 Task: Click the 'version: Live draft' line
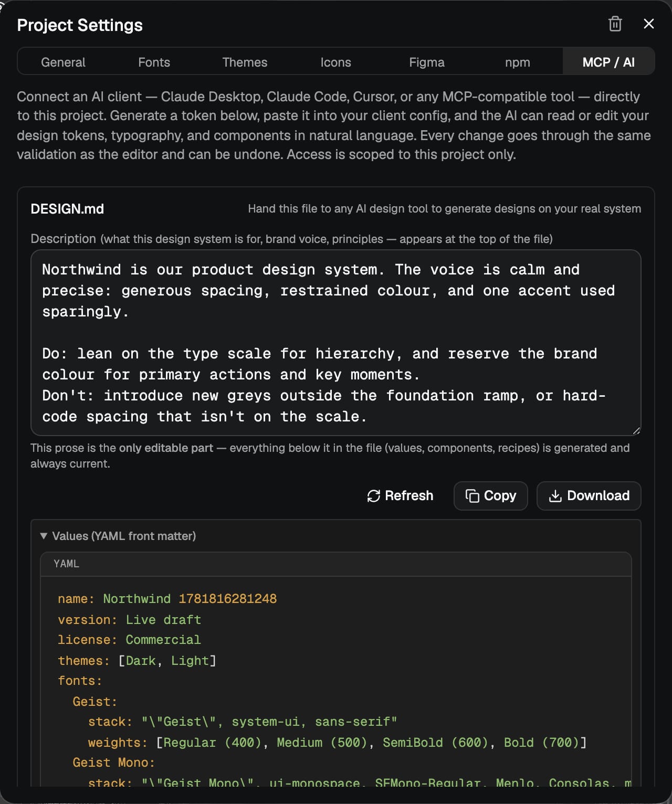[129, 620]
